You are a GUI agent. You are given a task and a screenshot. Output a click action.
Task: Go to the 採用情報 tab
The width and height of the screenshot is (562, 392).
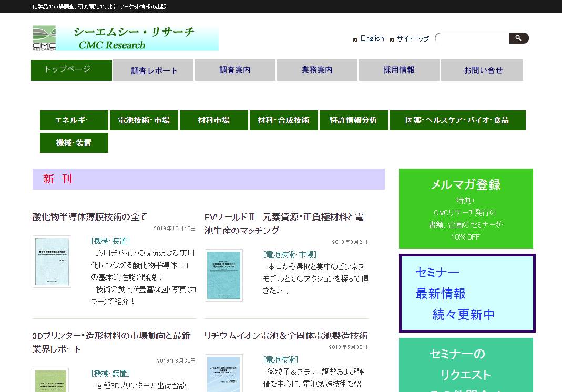click(399, 70)
